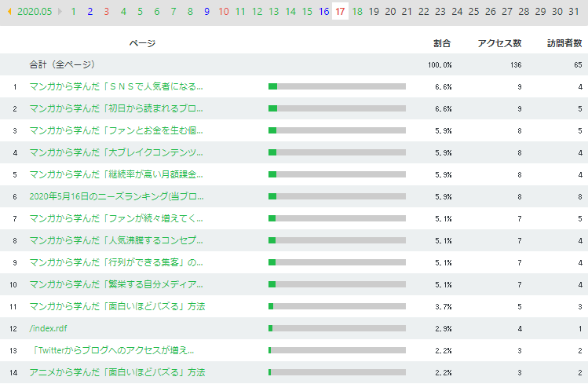The image size is (588, 384).
Task: Click the percentage bar for row 1
Action: 337,86
